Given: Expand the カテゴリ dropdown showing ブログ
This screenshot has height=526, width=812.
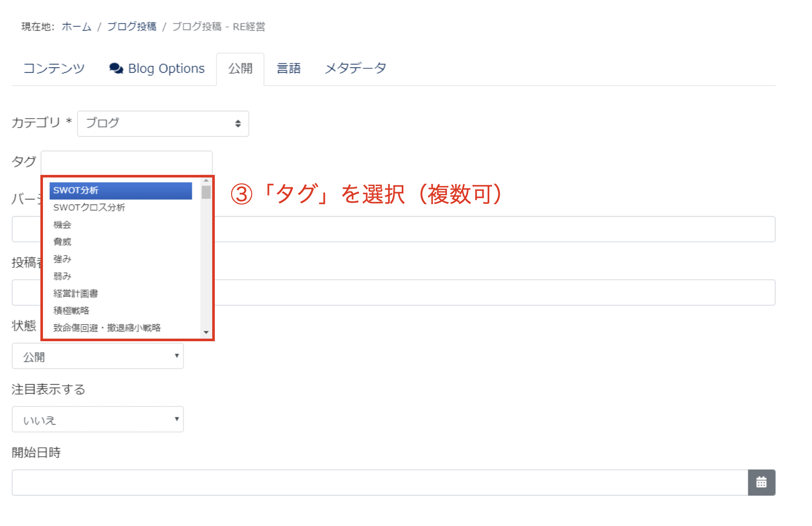Looking at the screenshot, I should point(163,124).
